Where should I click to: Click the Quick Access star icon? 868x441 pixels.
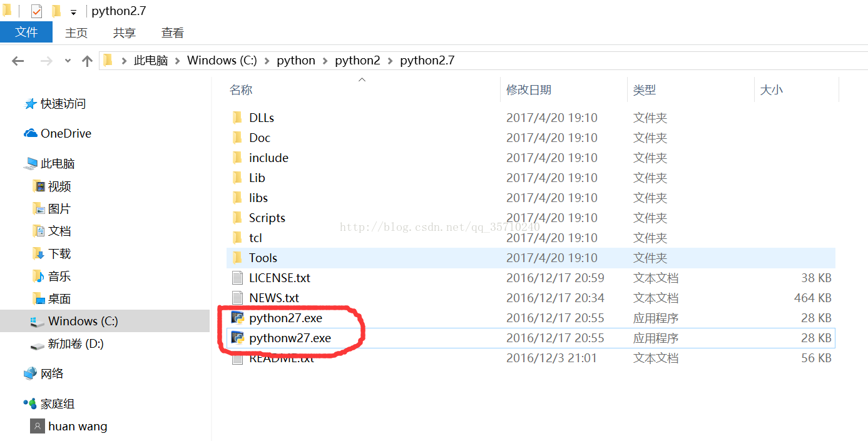pyautogui.click(x=31, y=104)
